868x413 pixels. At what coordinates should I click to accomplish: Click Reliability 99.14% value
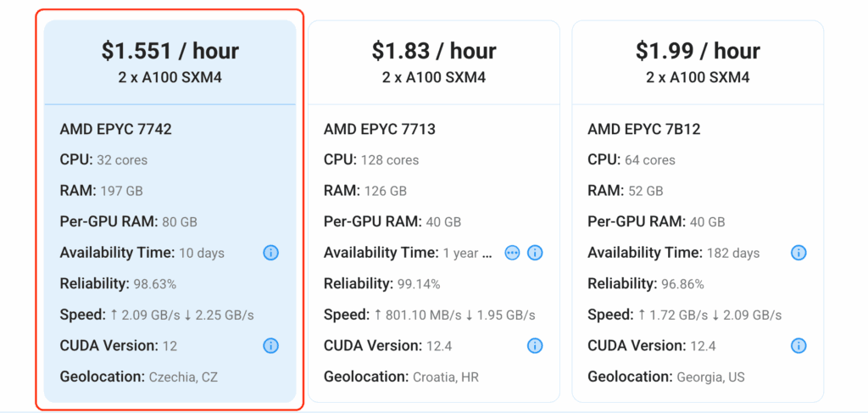pos(419,285)
